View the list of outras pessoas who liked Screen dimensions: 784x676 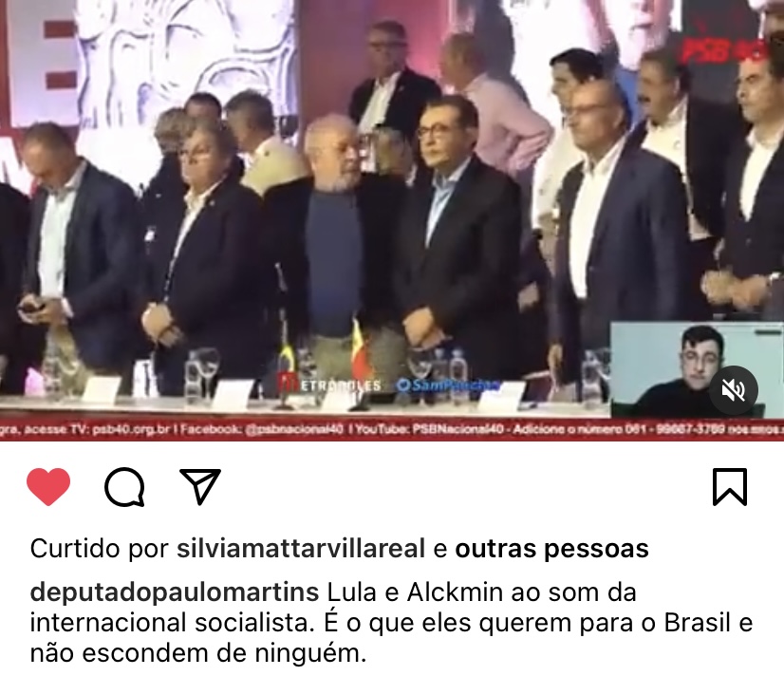(x=551, y=549)
